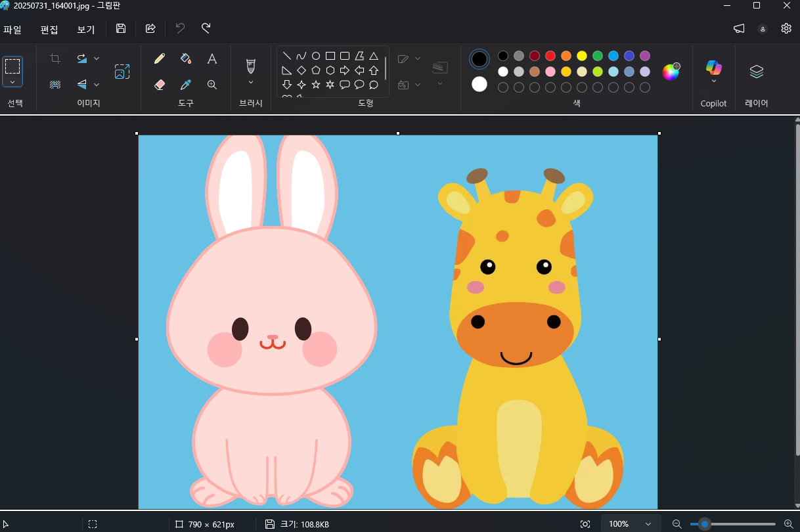800x532 pixels.
Task: Open Paint settings gear
Action: click(x=786, y=28)
